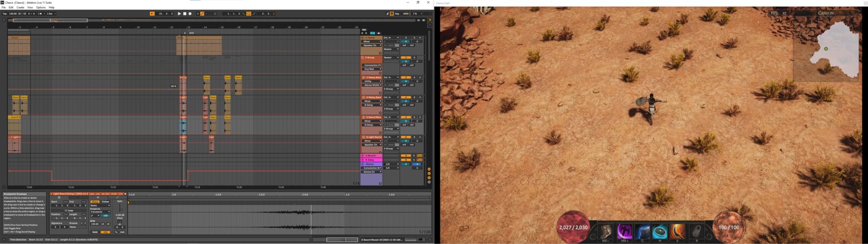Click the tempo field showing 120.00

pyautogui.click(x=12, y=14)
